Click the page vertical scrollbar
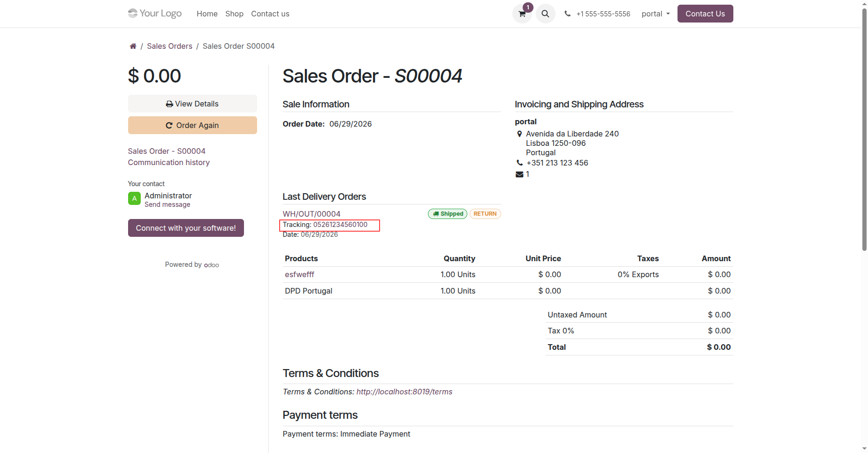The width and height of the screenshot is (868, 453). click(864, 129)
